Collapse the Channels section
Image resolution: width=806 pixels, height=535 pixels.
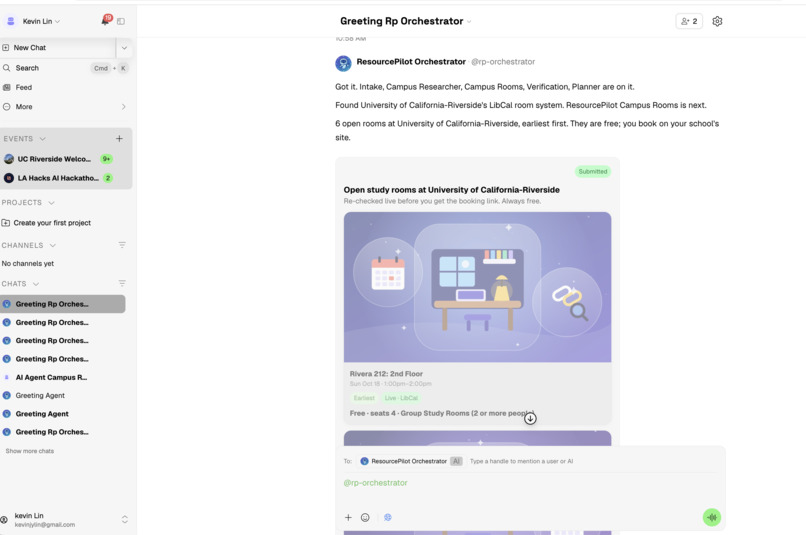[29, 245]
